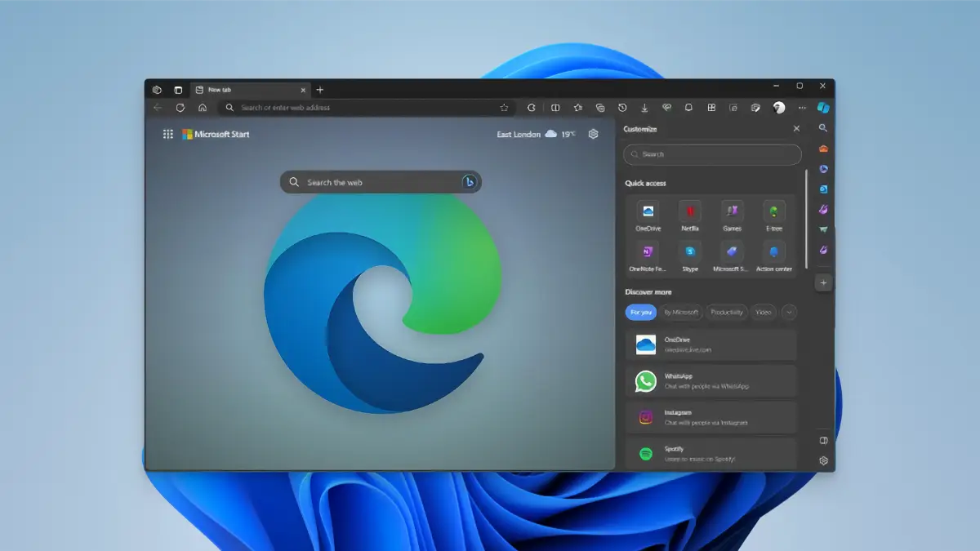
Task: Switch to the By Microsoft filter
Action: (x=680, y=312)
